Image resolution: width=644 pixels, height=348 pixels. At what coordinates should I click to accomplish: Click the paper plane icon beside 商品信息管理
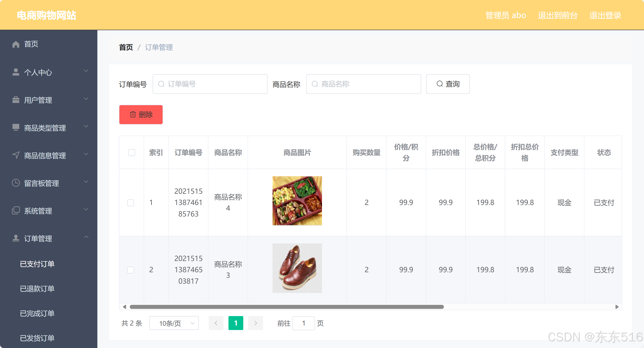click(16, 155)
